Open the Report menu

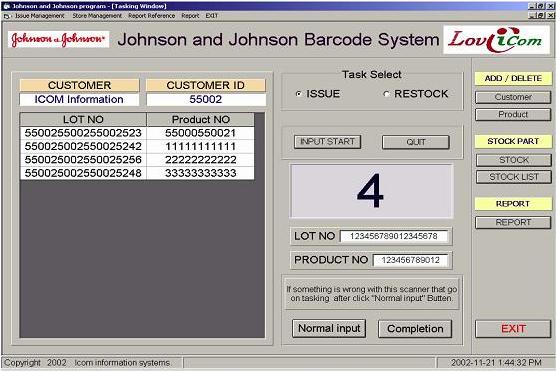190,16
